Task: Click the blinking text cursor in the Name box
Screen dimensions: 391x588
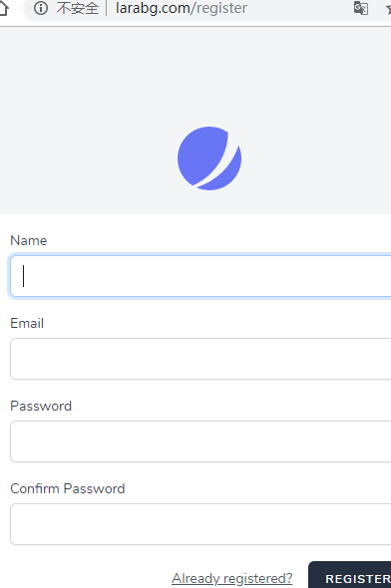Action: 23,276
